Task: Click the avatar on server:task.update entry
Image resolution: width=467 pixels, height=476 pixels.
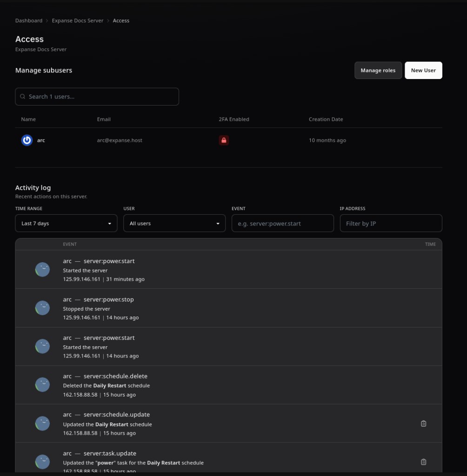Action: [42, 462]
